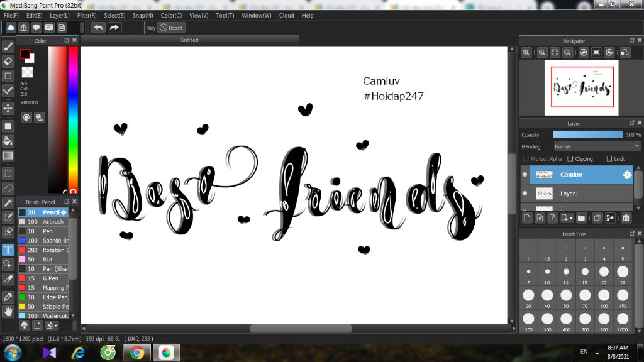The width and height of the screenshot is (644, 362).
Task: Click the delete layer trash icon
Action: coord(626,218)
